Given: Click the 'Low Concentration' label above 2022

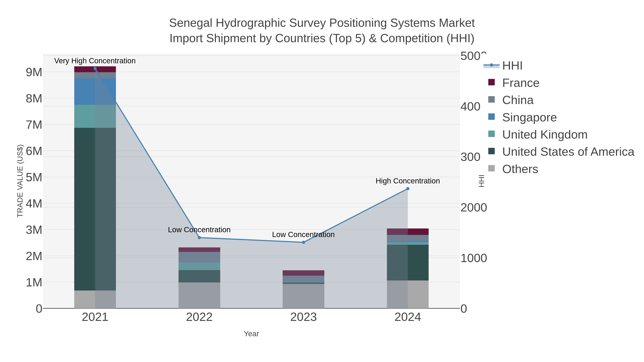Looking at the screenshot, I should tap(199, 230).
